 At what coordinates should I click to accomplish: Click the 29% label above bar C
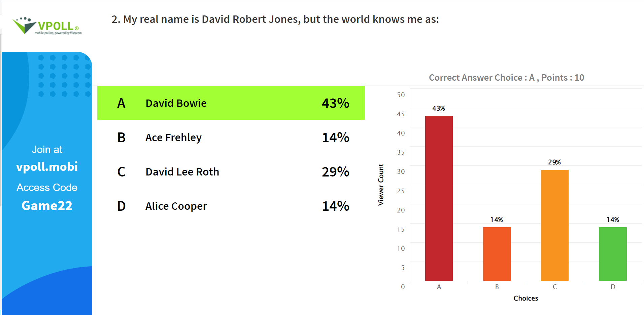(554, 162)
